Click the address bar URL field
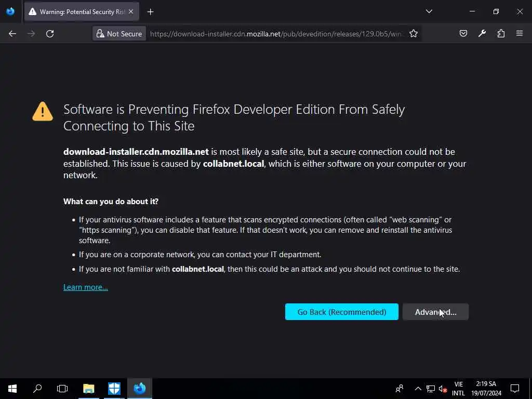The image size is (532, 399). click(276, 34)
